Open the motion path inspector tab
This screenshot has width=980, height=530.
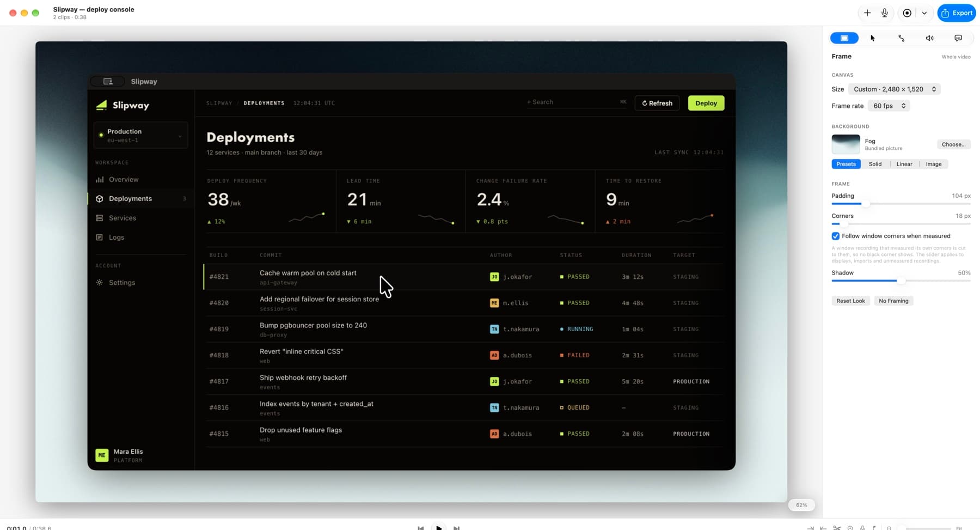point(901,38)
